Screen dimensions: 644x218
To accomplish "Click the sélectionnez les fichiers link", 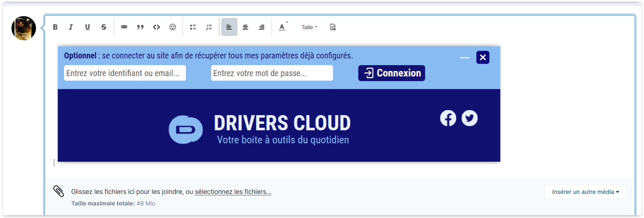I will (x=233, y=192).
